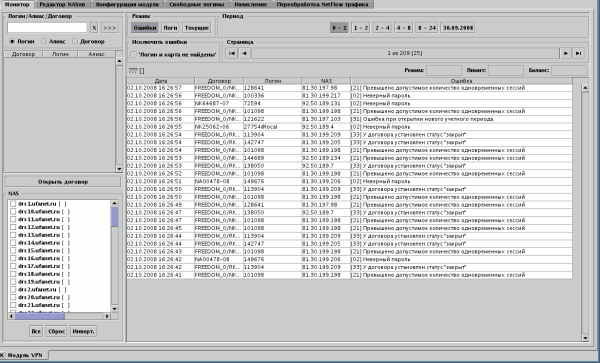Sort by the Ошибка column header
This screenshot has width=600, height=363.
tap(461, 81)
